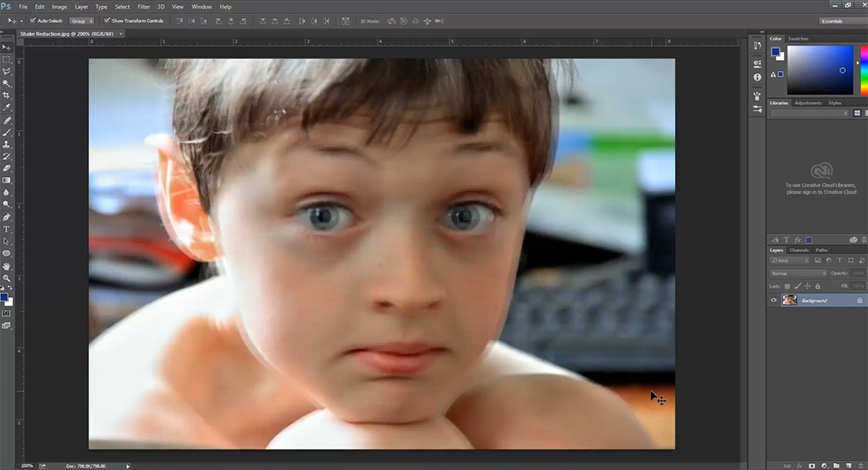The image size is (868, 470).
Task: Select the Background layer thumbnail
Action: [x=789, y=300]
